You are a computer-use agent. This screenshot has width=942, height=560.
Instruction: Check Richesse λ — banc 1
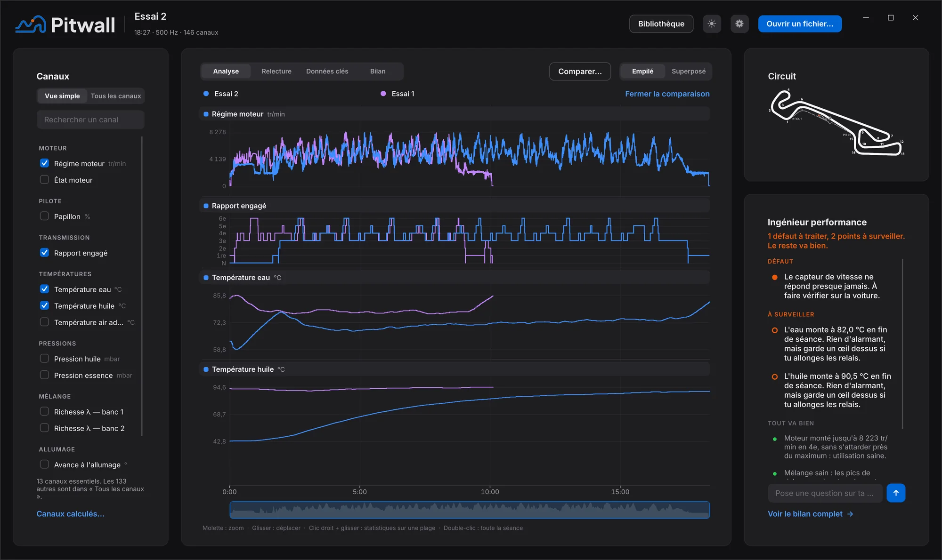pyautogui.click(x=44, y=411)
